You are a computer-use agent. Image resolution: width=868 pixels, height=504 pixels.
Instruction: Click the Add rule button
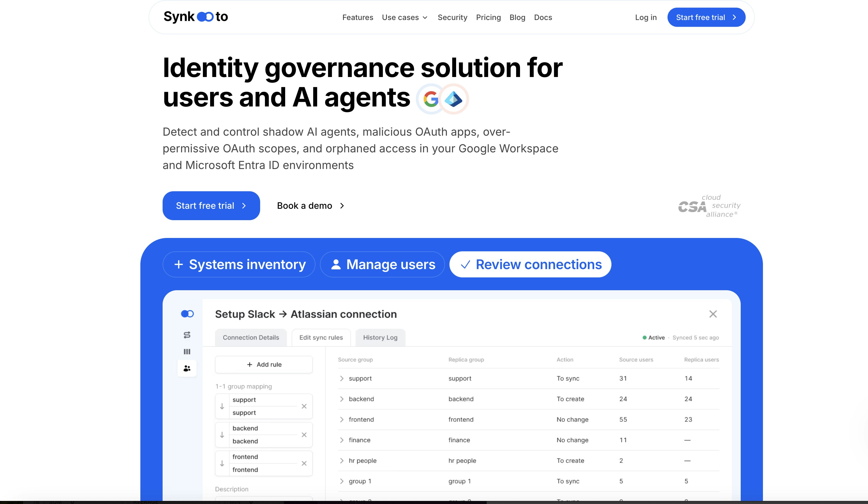pyautogui.click(x=264, y=365)
